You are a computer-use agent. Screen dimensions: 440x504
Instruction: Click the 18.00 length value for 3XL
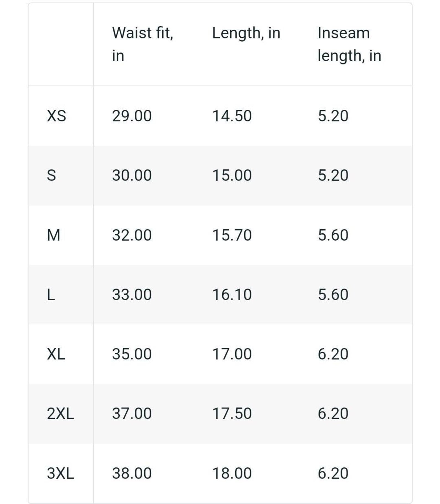232,473
